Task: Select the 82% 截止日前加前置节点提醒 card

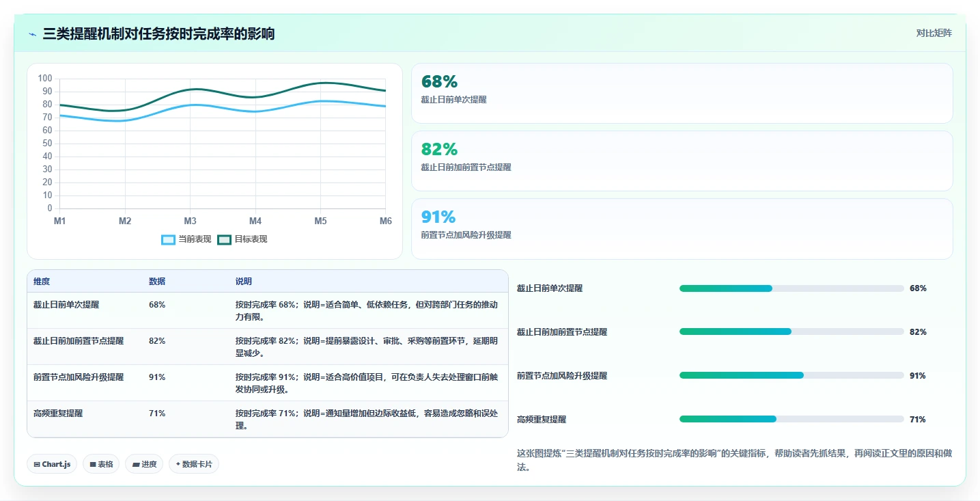Action: coord(682,161)
